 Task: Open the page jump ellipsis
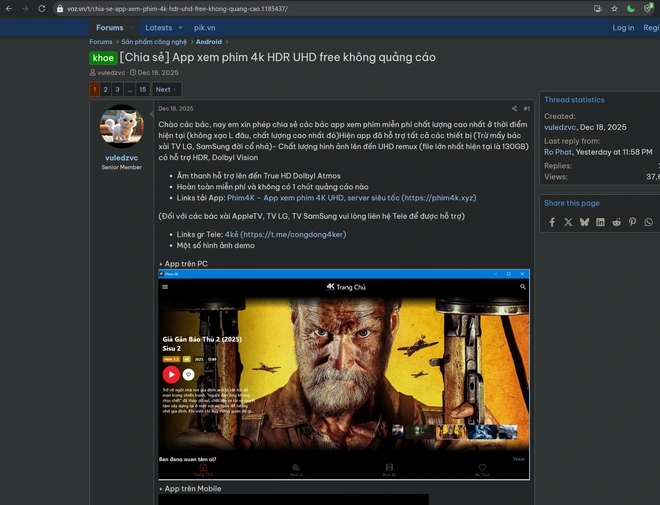130,89
